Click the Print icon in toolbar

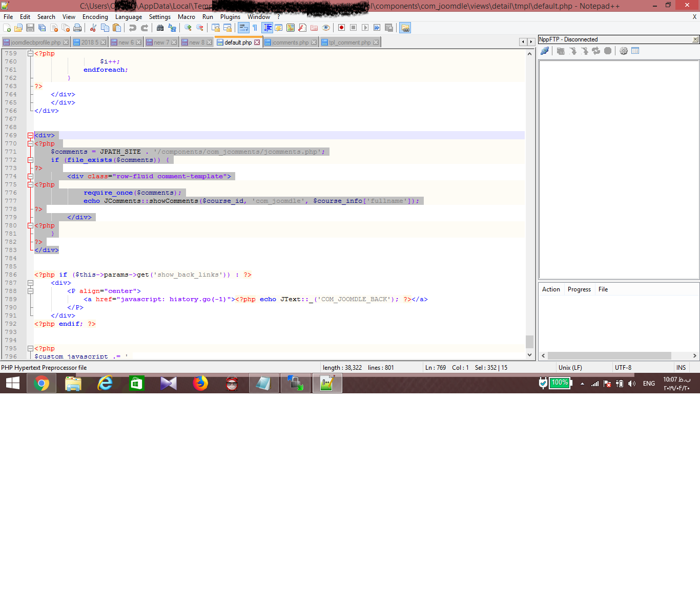pyautogui.click(x=77, y=28)
